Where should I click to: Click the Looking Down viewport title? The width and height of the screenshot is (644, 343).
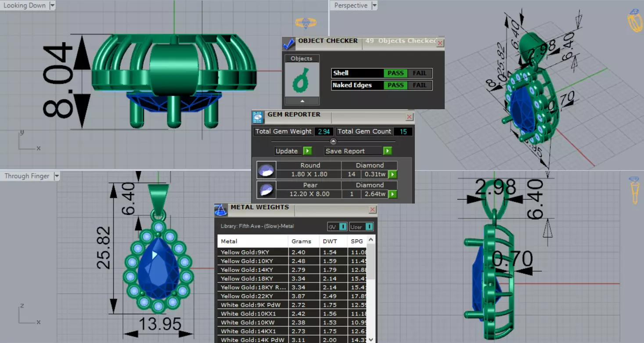coord(25,6)
